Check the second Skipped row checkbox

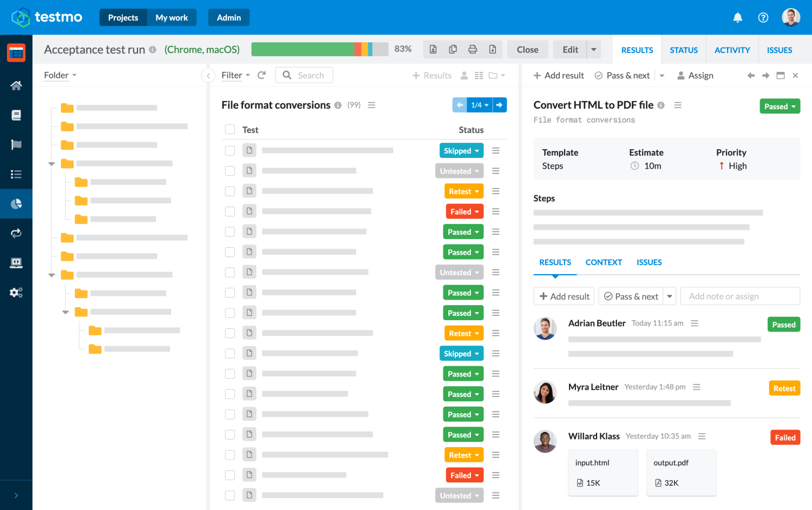230,354
